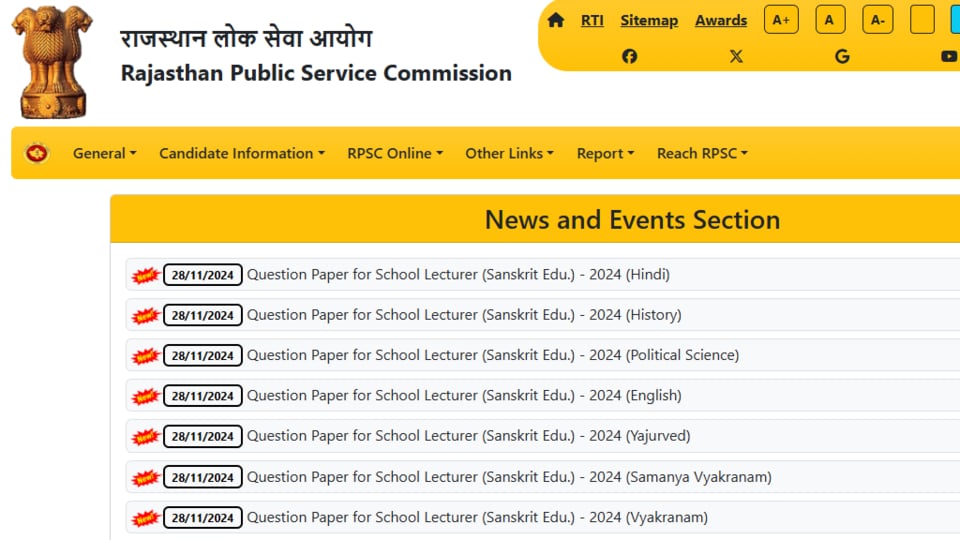This screenshot has width=960, height=540.
Task: Open the Facebook icon link
Action: 629,56
